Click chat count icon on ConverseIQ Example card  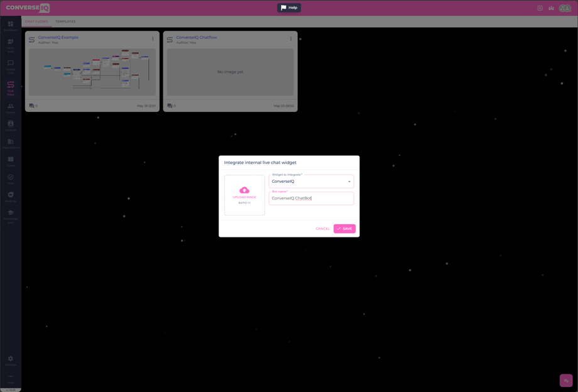tap(31, 106)
